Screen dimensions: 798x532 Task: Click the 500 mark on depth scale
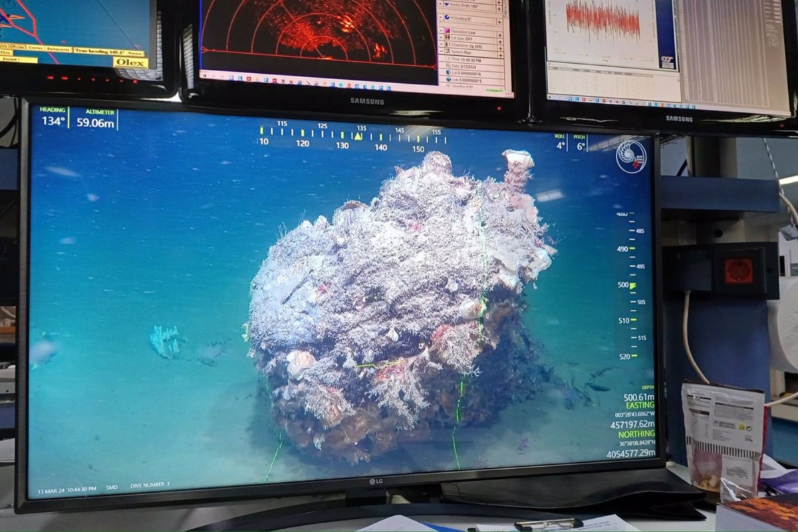pos(623,285)
